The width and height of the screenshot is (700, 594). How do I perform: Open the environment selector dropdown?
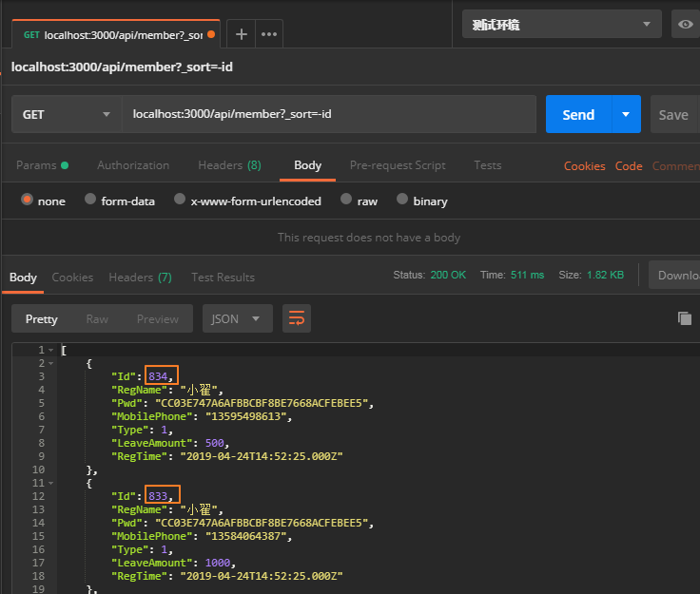tap(561, 25)
